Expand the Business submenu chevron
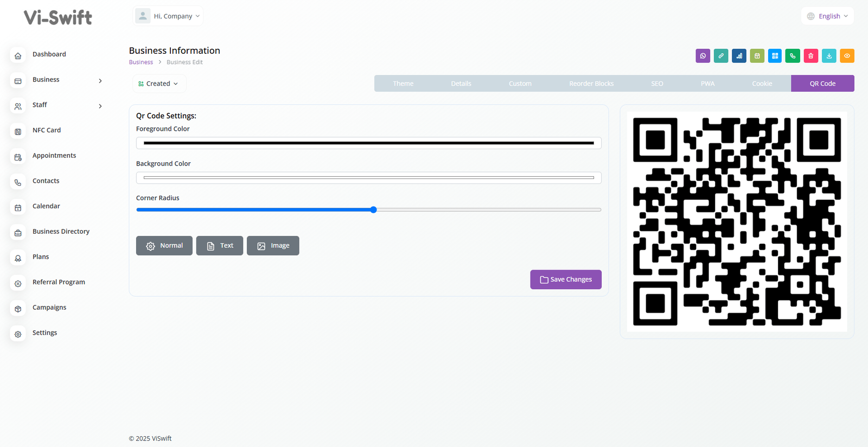Screen dimensions: 868x447 click(100, 81)
